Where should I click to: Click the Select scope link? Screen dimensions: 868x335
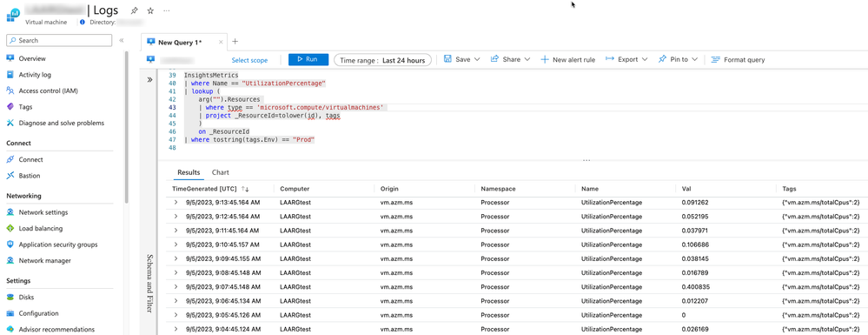pyautogui.click(x=249, y=60)
